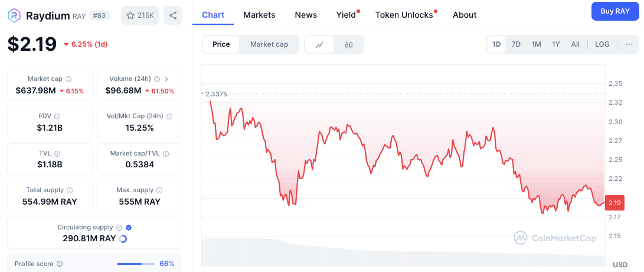
Task: Add Raydium to watchlist with star button
Action: point(140,15)
